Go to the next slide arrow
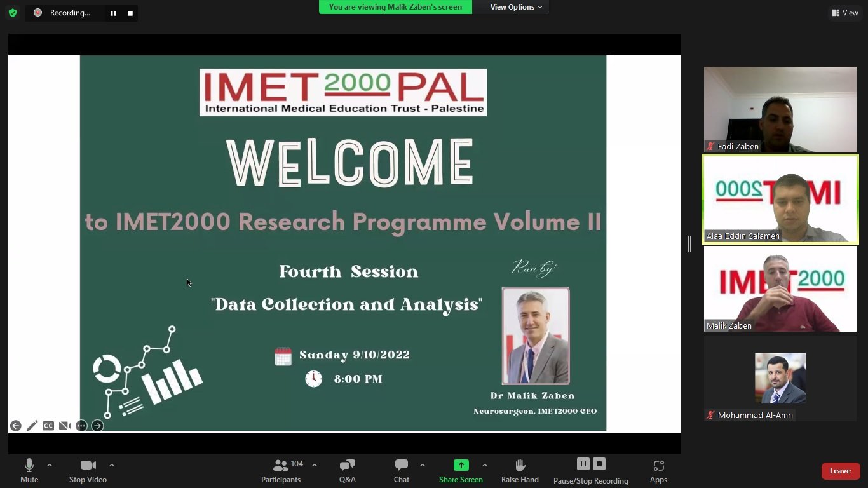 click(97, 426)
